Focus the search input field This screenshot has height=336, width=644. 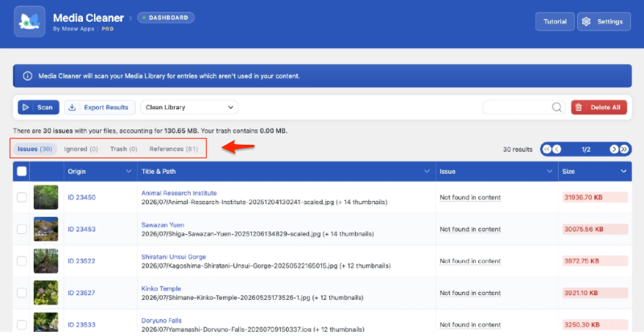pyautogui.click(x=517, y=108)
